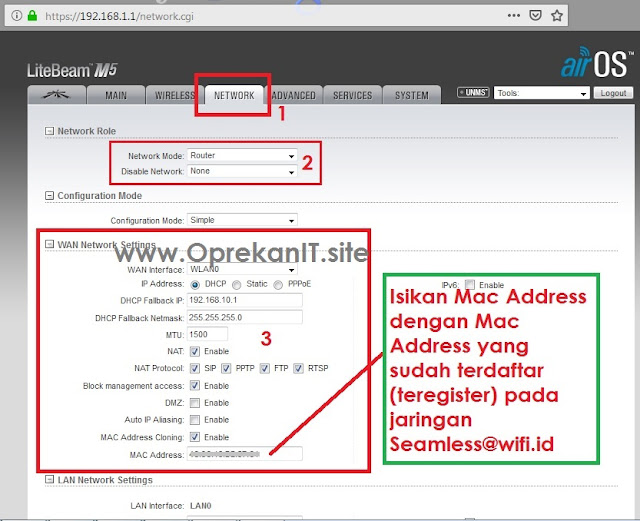Toggle the RTSP NAT protocol checkbox
This screenshot has width=640, height=521.
click(x=299, y=368)
